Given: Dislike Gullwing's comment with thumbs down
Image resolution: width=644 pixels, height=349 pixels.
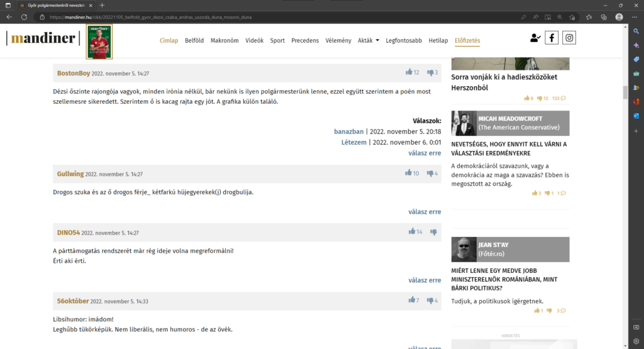Looking at the screenshot, I should [430, 174].
